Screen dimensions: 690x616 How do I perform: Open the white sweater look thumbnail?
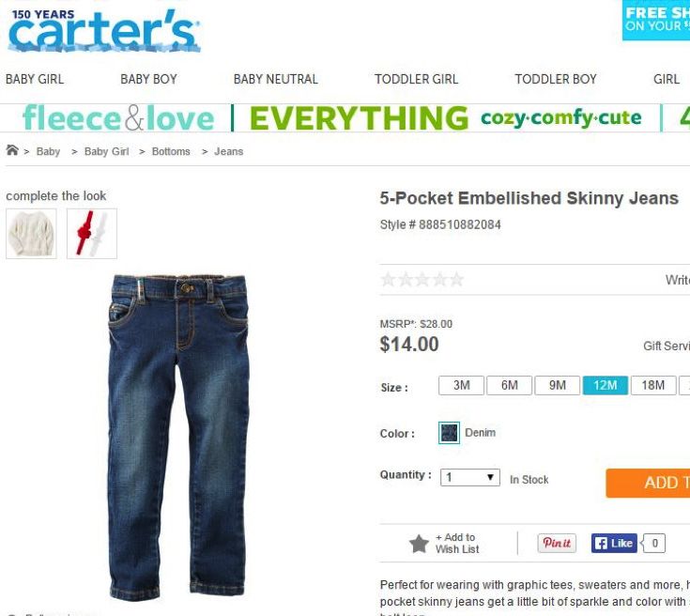click(31, 234)
